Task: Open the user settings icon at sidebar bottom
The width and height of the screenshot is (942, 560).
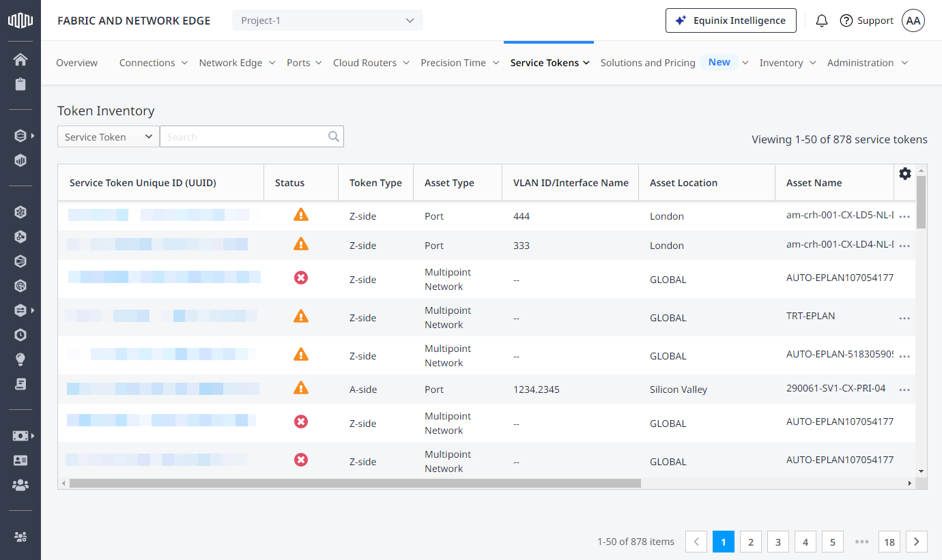Action: tap(20, 537)
